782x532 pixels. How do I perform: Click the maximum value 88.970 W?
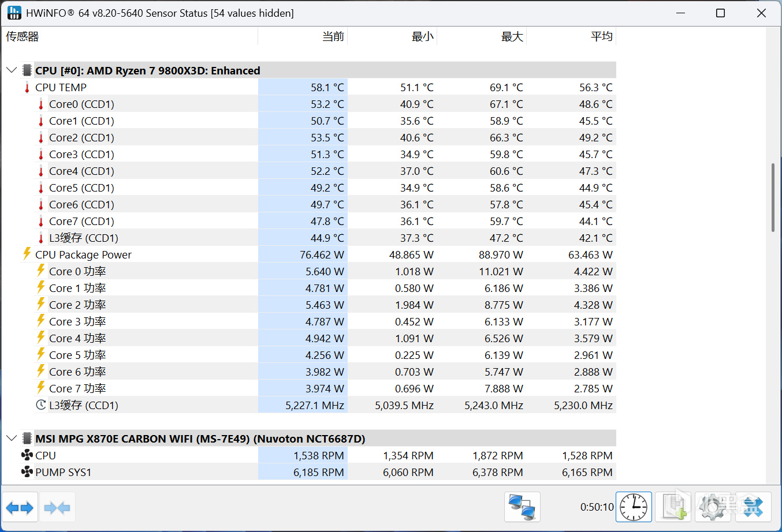click(x=501, y=255)
